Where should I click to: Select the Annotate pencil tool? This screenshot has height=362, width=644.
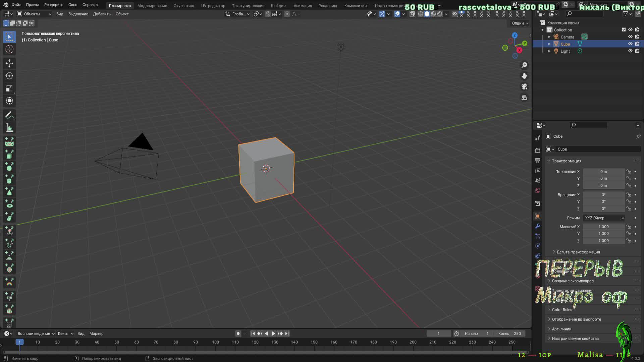9,115
